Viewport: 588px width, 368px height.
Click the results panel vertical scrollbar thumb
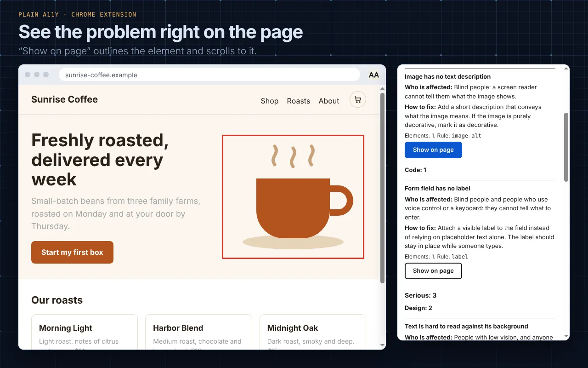click(566, 147)
